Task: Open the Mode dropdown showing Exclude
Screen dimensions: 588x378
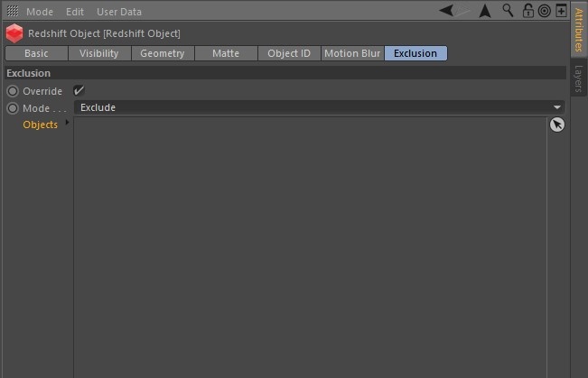Action: (320, 107)
